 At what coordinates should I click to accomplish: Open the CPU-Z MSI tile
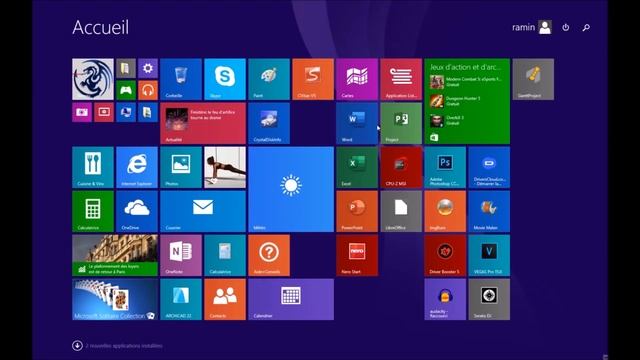click(401, 167)
